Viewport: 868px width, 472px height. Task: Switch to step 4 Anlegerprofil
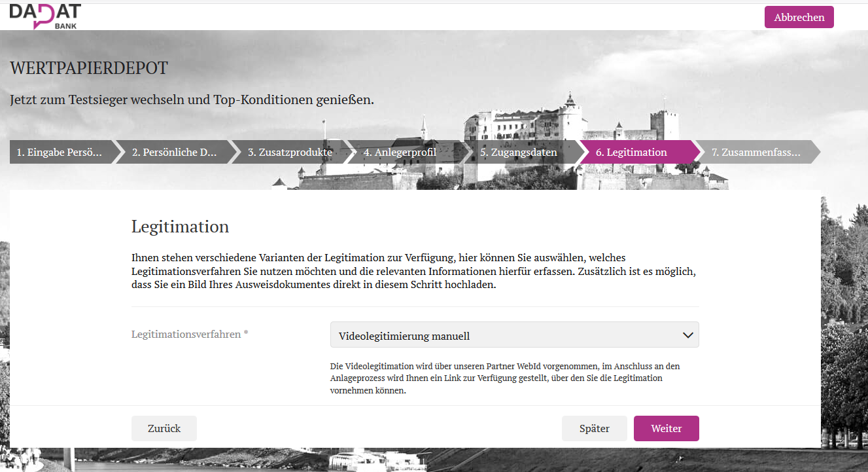coord(400,153)
